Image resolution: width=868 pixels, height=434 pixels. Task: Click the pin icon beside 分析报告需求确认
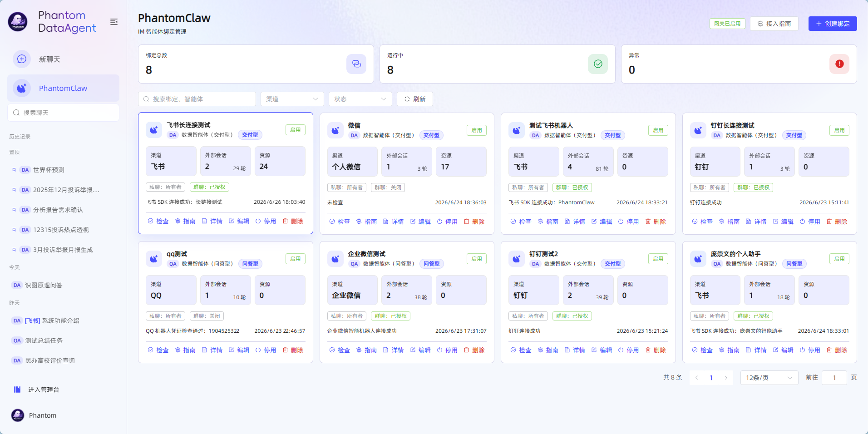click(x=14, y=210)
